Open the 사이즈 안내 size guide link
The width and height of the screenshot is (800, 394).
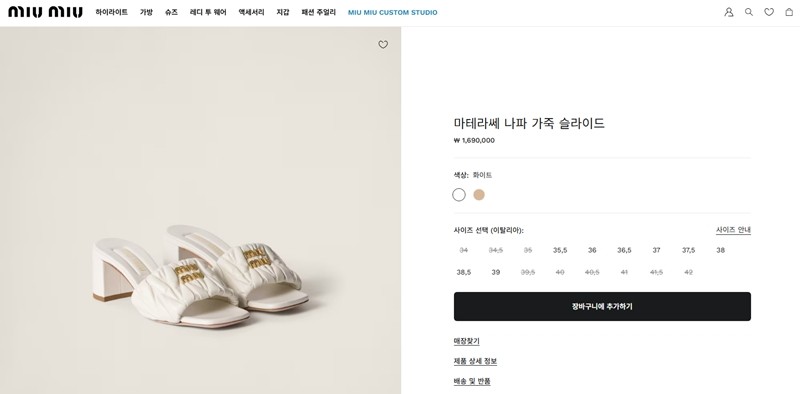[x=733, y=230]
